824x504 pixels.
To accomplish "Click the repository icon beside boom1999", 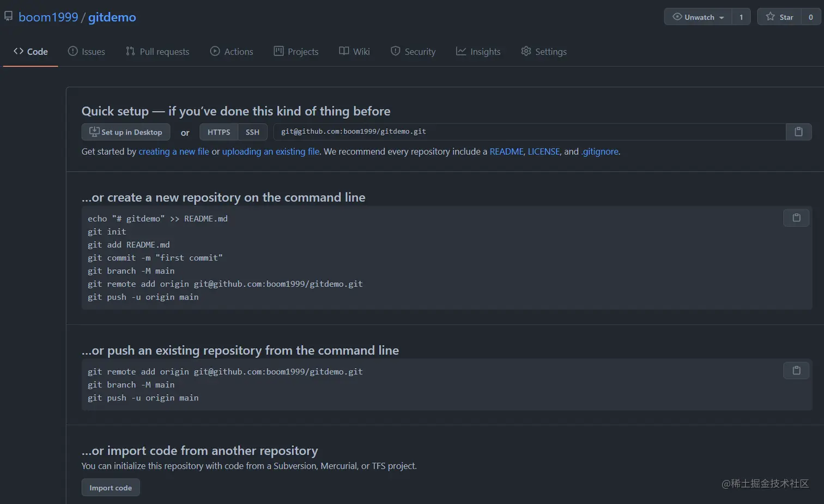I will tap(8, 16).
